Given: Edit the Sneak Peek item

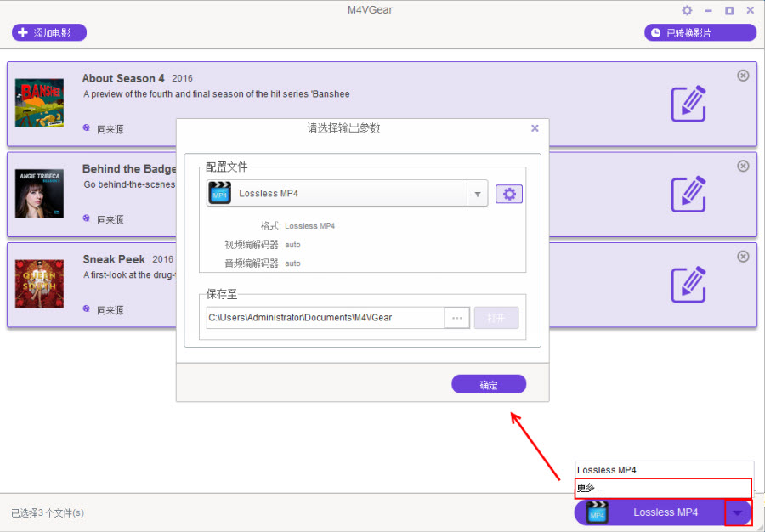Looking at the screenshot, I should point(688,285).
